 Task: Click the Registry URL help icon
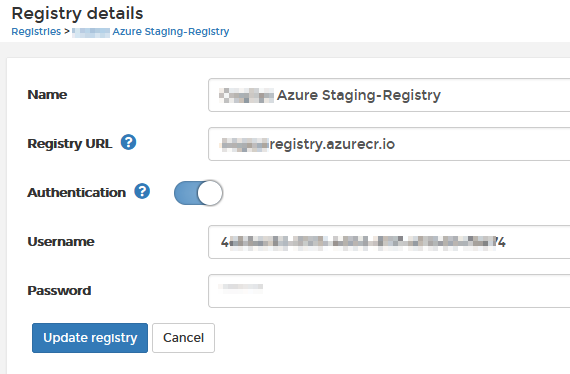128,142
